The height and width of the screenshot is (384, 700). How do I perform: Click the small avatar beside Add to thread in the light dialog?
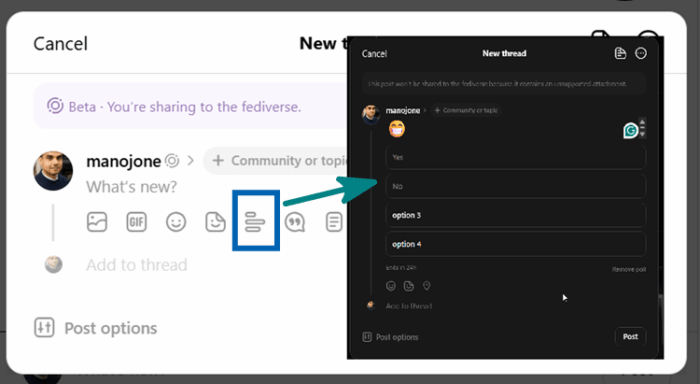tap(54, 265)
